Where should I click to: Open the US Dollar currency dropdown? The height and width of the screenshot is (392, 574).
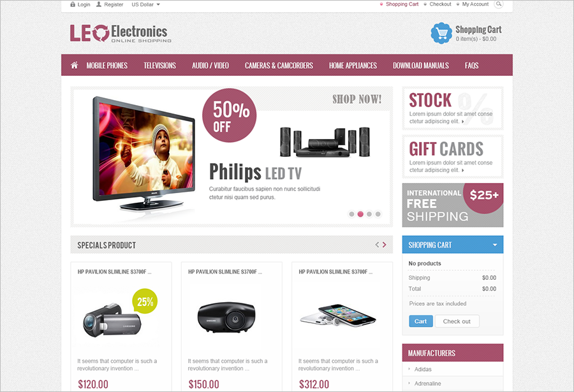coord(145,4)
